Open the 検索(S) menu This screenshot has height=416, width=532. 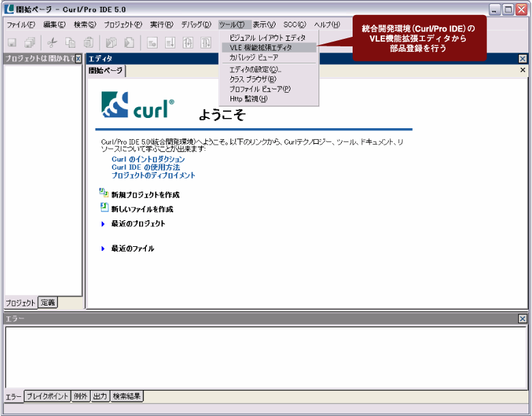tap(85, 25)
